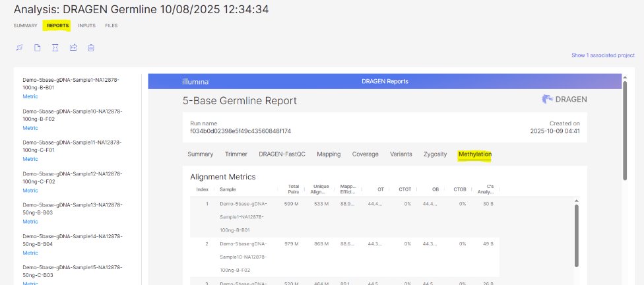The height and width of the screenshot is (285, 644).
Task: Click the hourglass icon in toolbar
Action: (x=55, y=47)
